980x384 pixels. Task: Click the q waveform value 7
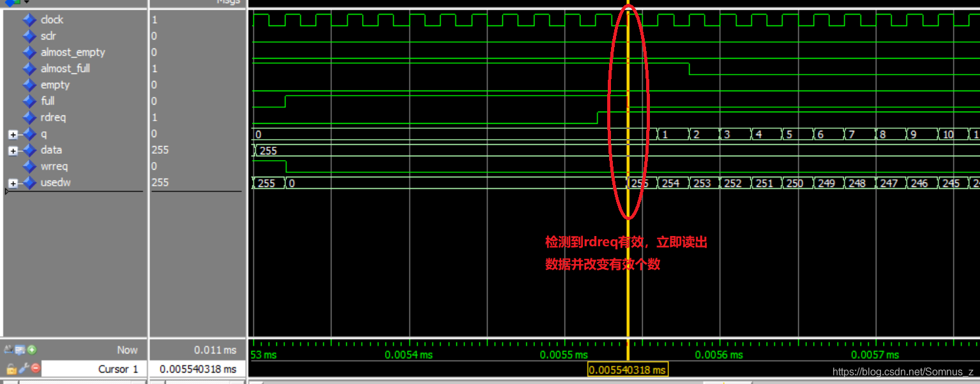(852, 135)
